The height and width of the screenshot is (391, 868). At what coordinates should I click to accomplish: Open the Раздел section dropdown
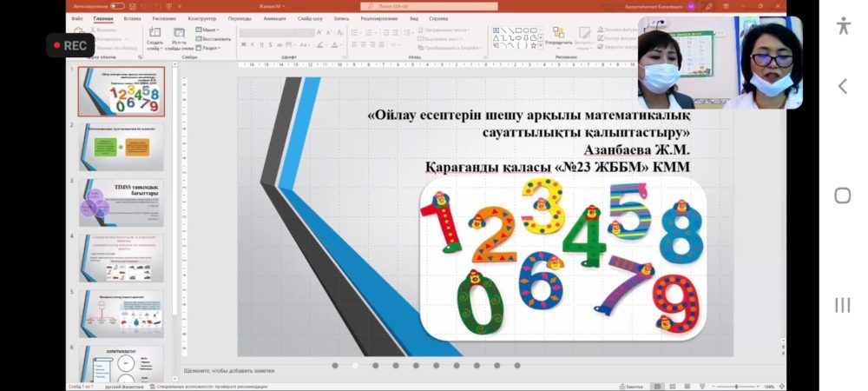(x=207, y=48)
